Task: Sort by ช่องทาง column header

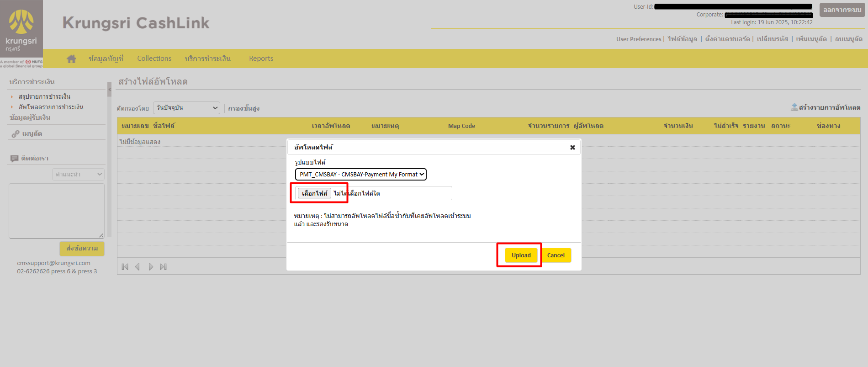Action: (x=829, y=126)
